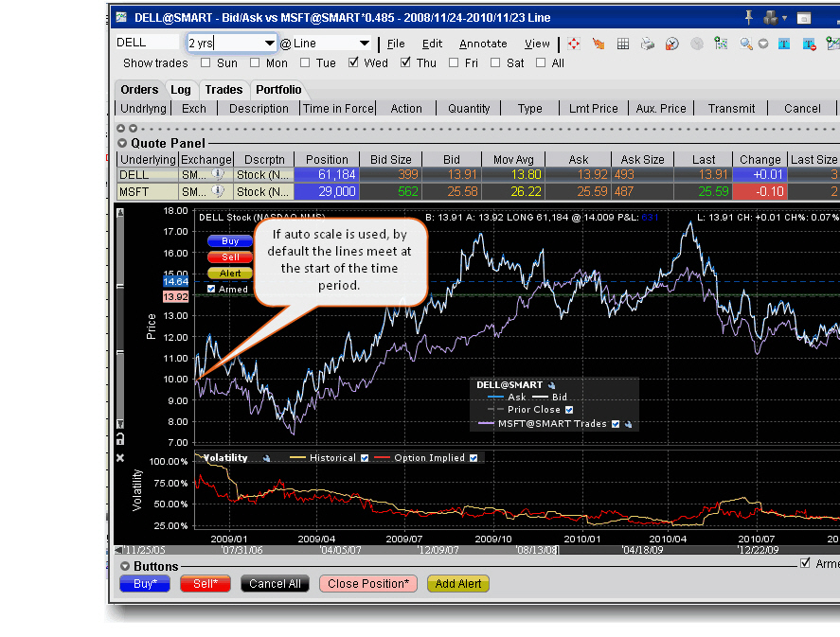Toggle the Prior Close legend checkbox
840x637 pixels.
[569, 410]
